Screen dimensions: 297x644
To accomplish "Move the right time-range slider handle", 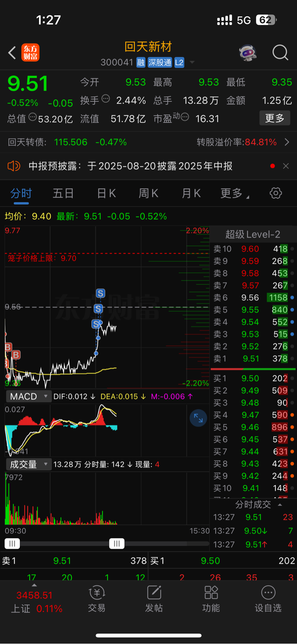I will coord(117,544).
